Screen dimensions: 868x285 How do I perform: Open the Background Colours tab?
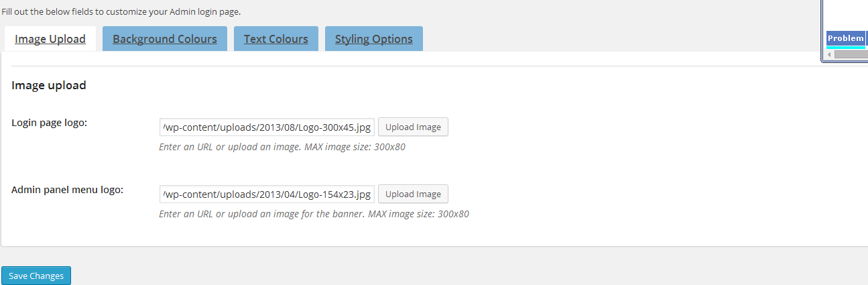click(x=165, y=39)
